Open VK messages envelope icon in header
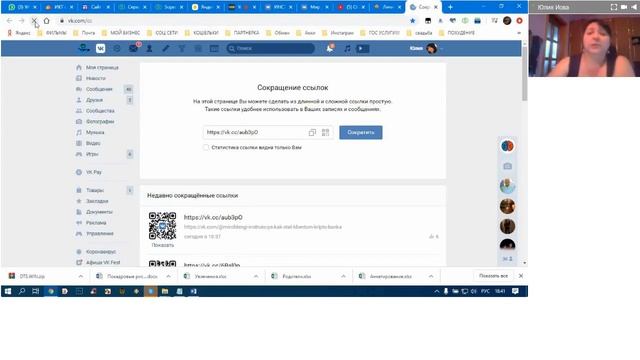The width and height of the screenshot is (640, 360). 133,49
